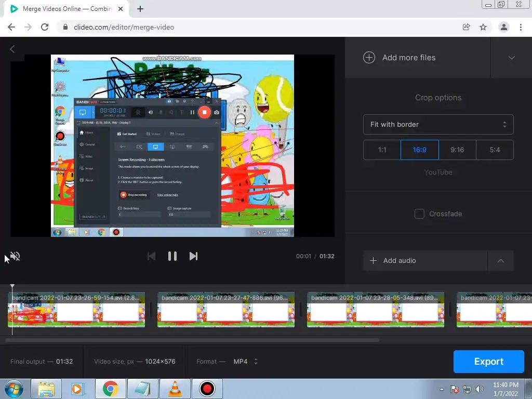Expand the Add more files source chevron

[511, 58]
